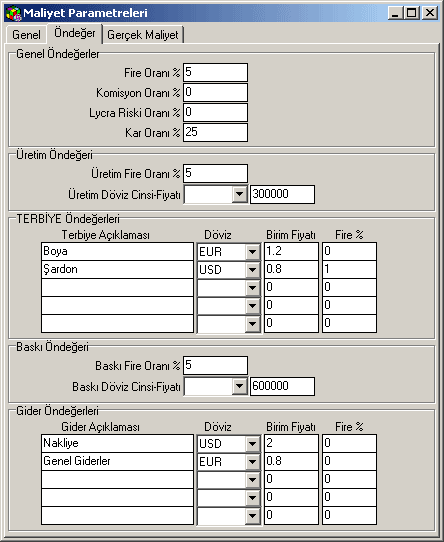Click the Kar Oranı % field
This screenshot has width=444, height=542.
pos(215,132)
